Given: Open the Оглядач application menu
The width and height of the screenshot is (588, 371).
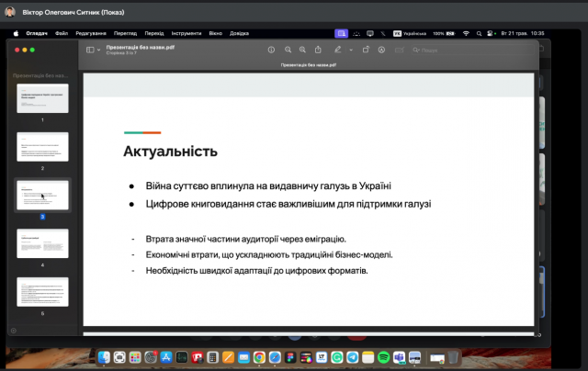Looking at the screenshot, I should [x=37, y=33].
